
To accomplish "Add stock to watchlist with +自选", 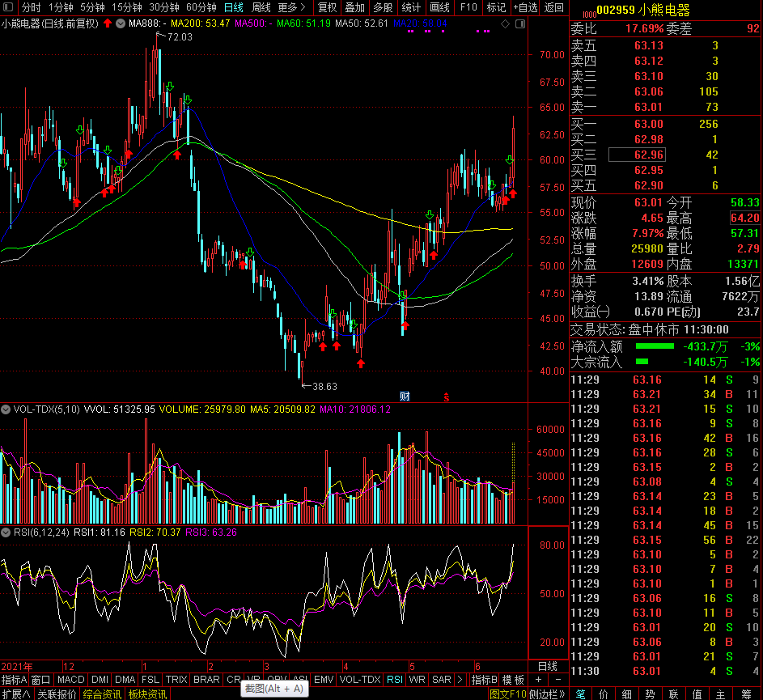I will [525, 7].
